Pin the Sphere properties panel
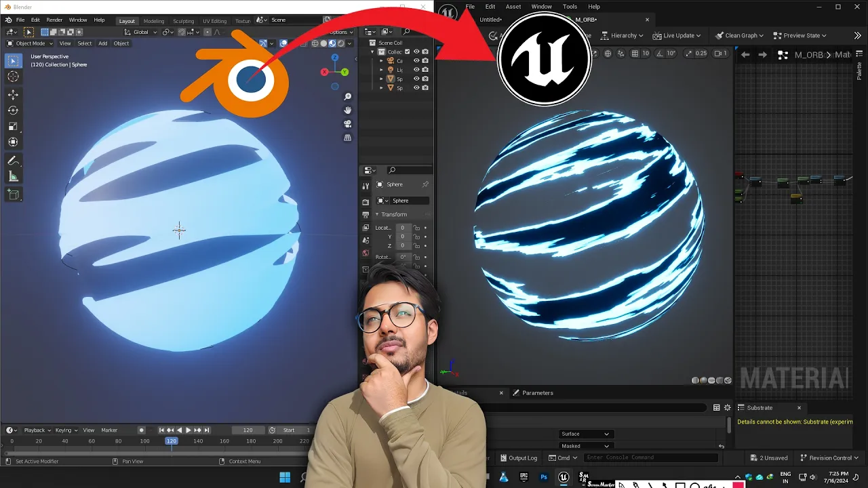868x488 pixels. (425, 184)
